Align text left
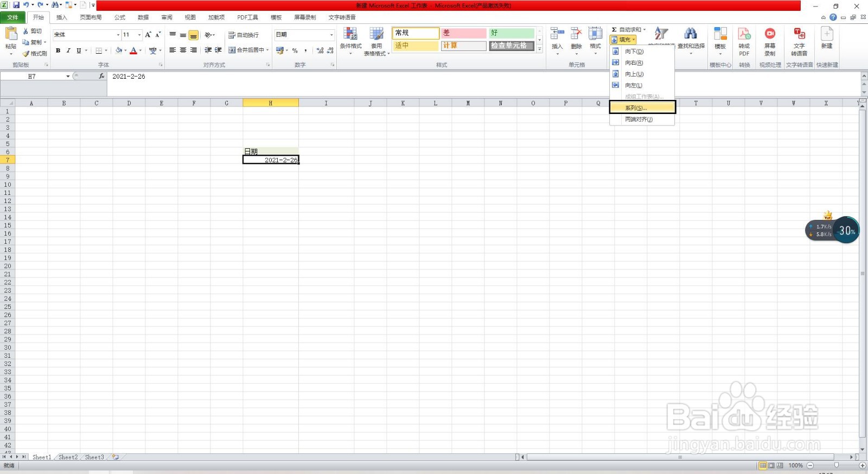Screen dimensions: 868x474 173,50
